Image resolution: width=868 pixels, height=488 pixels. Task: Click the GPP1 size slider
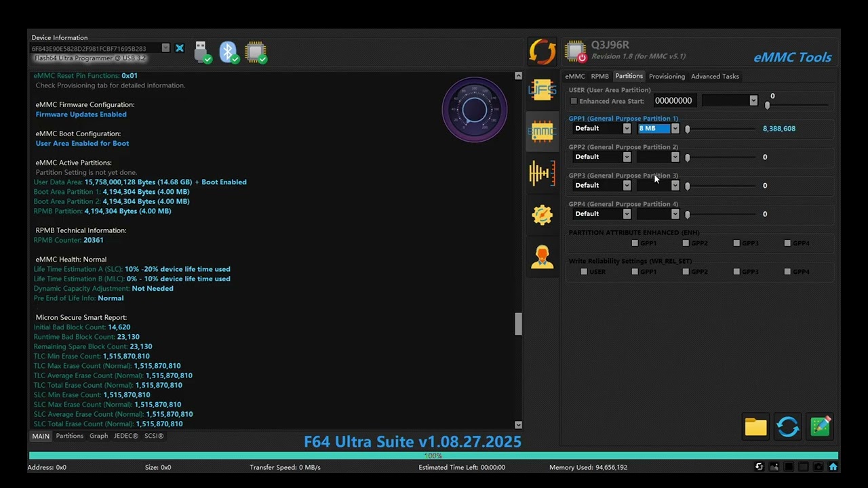720,129
